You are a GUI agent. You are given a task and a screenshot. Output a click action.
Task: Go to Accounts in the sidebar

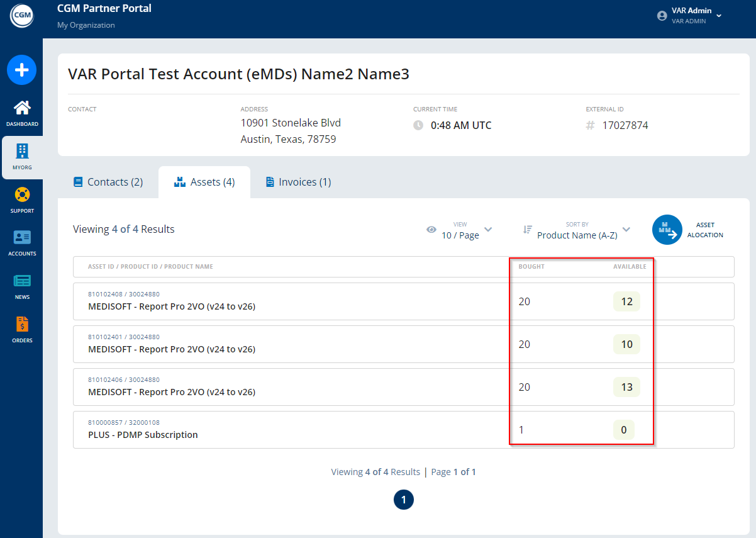coord(22,238)
